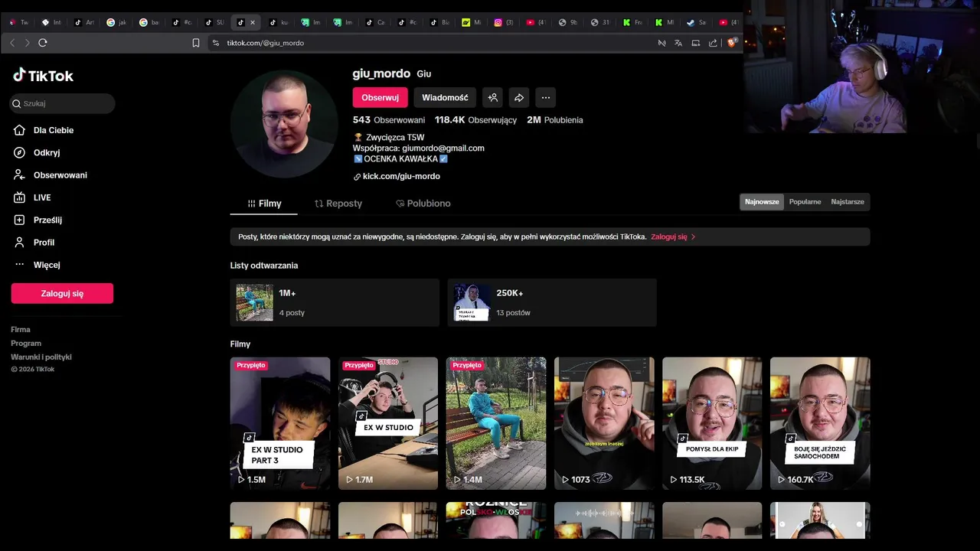The height and width of the screenshot is (551, 980).
Task: Sort videos by Najnowsze
Action: coord(762,202)
